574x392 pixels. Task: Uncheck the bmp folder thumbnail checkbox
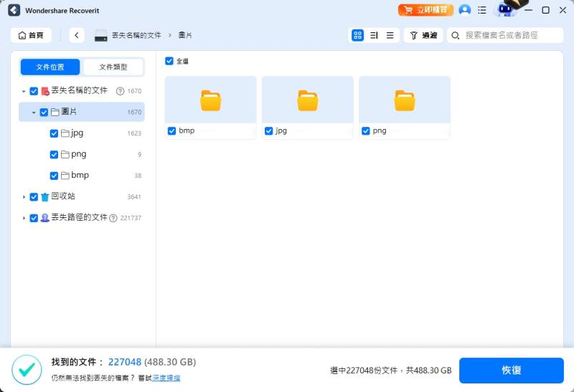(x=171, y=131)
